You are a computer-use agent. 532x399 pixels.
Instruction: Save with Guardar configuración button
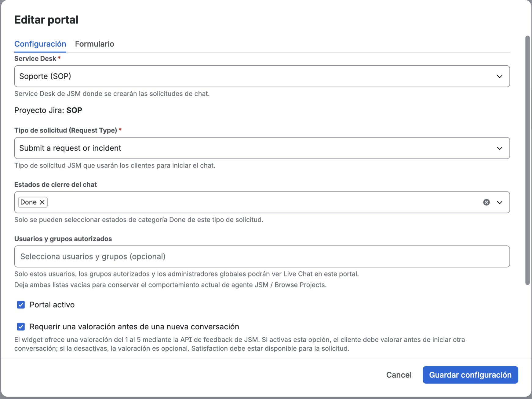pyautogui.click(x=470, y=375)
